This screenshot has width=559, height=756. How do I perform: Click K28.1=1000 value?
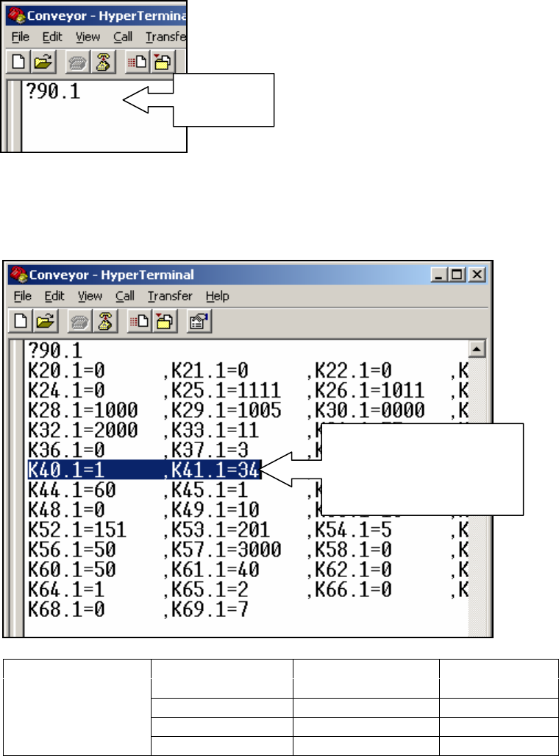83,410
